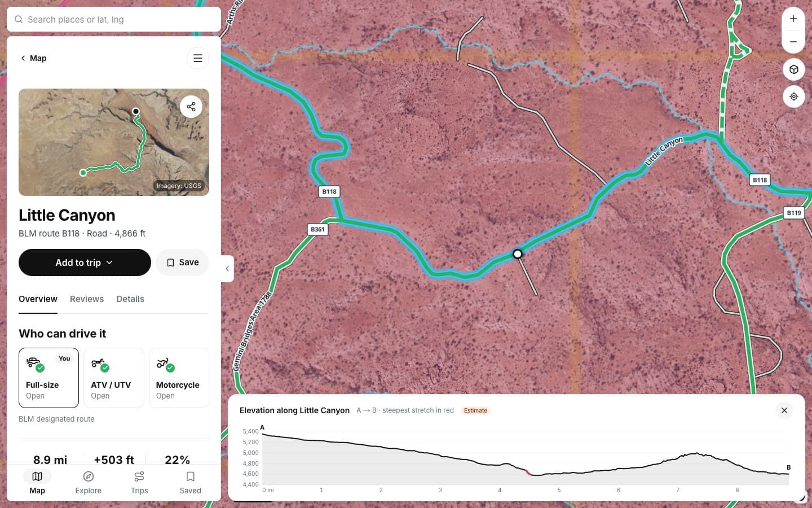The image size is (812, 508).
Task: Open the Map section in bottom navigation
Action: click(x=37, y=483)
